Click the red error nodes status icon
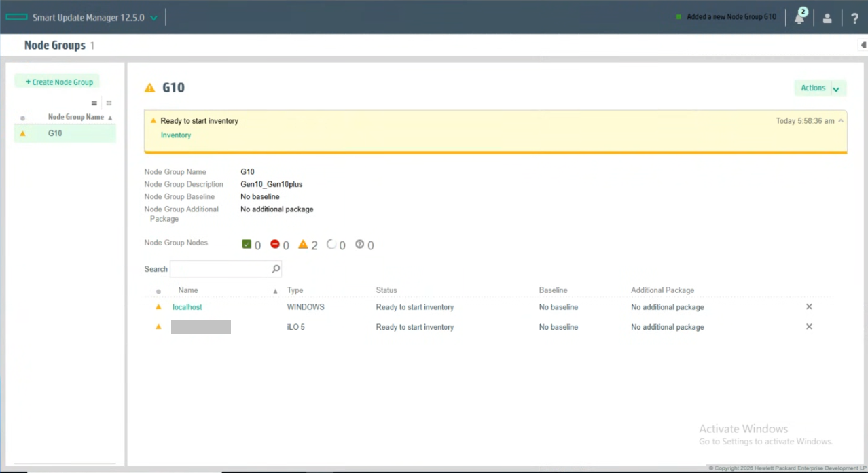Image resolution: width=868 pixels, height=473 pixels. pyautogui.click(x=275, y=244)
